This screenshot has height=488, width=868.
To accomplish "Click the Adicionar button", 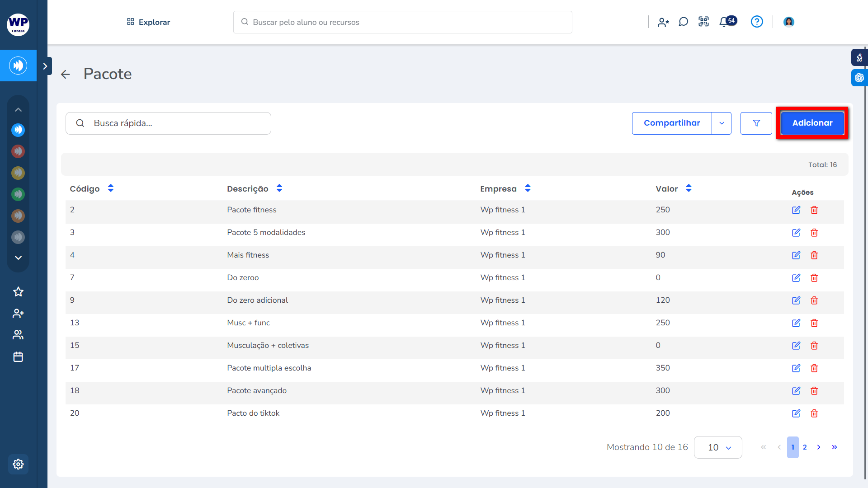I will point(812,123).
